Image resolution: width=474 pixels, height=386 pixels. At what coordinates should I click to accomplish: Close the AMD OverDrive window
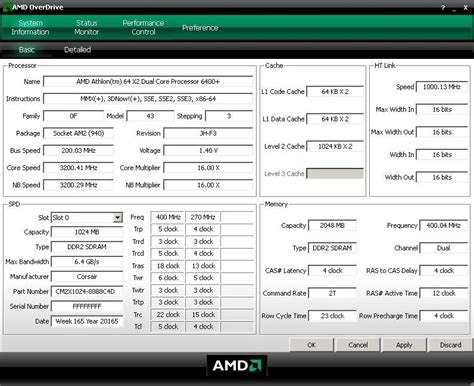click(x=466, y=7)
